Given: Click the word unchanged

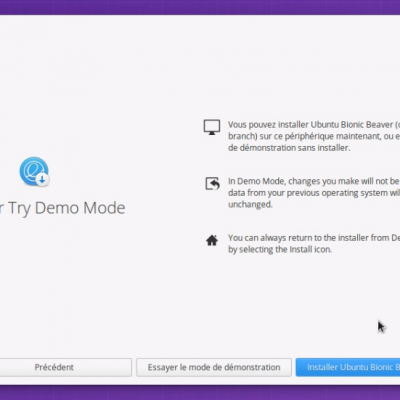Looking at the screenshot, I should (250, 204).
